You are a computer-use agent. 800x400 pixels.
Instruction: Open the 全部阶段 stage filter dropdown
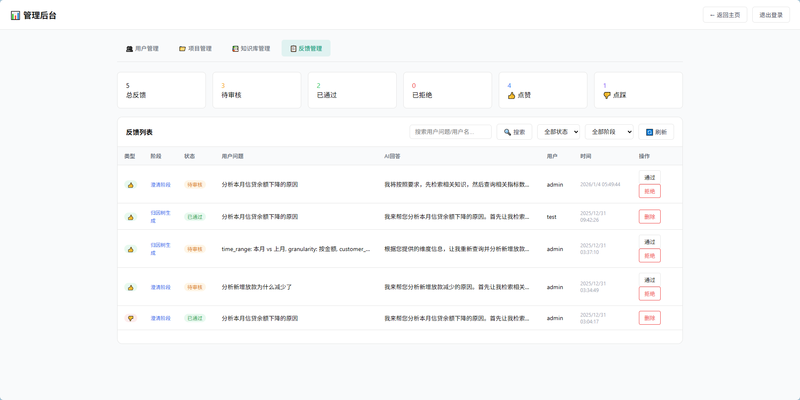click(611, 132)
